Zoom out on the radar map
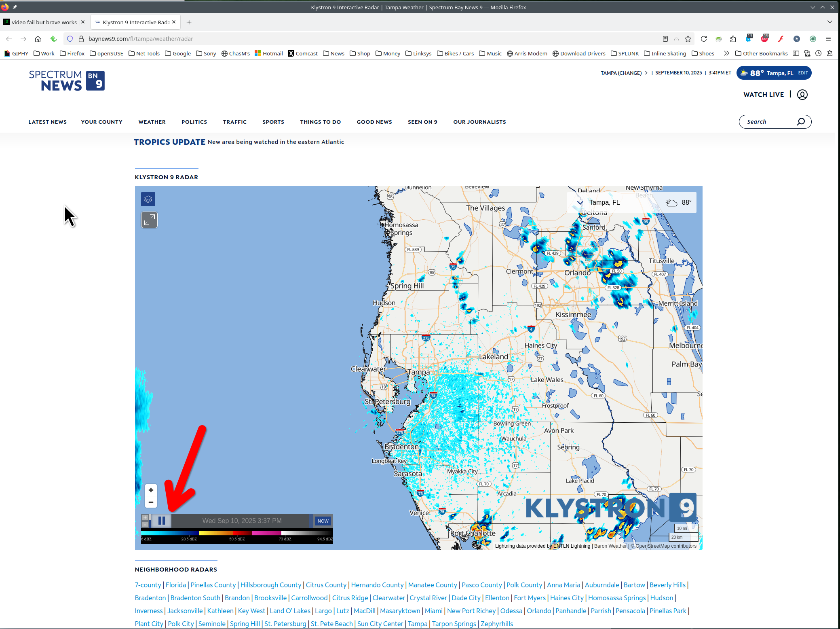The width and height of the screenshot is (840, 629). tap(151, 502)
